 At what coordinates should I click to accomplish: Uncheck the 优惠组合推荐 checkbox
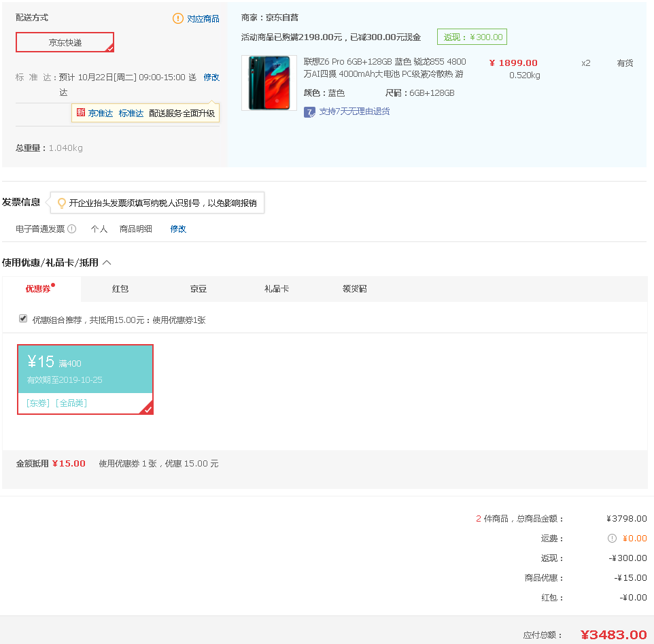tap(23, 319)
